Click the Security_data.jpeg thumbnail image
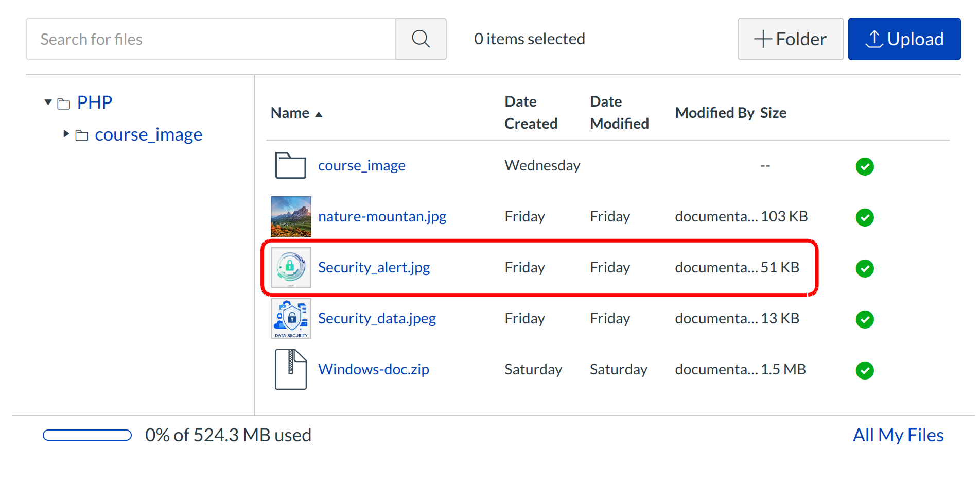 click(291, 318)
